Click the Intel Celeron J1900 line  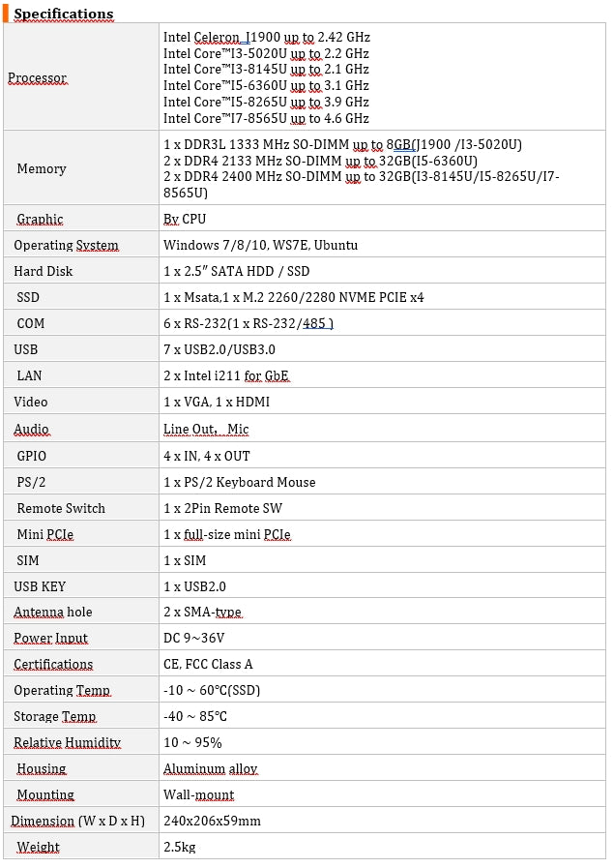tap(266, 38)
